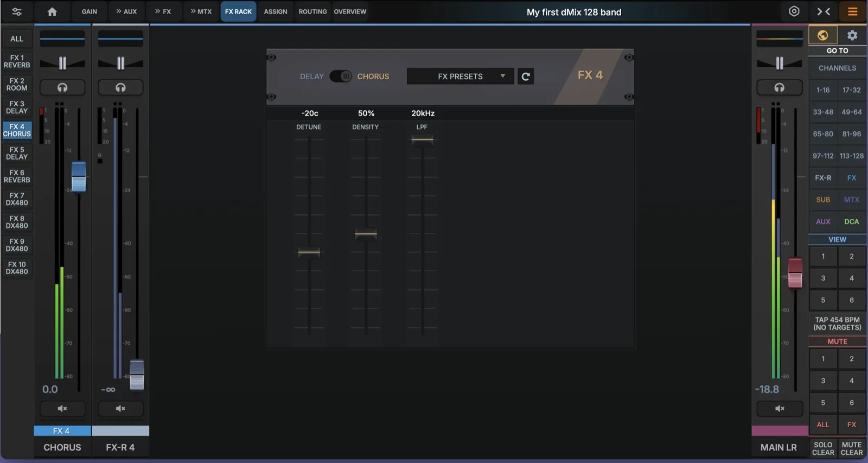Screen dimensions: 868x463
Task: Go to the home screen
Action: pyautogui.click(x=52, y=11)
